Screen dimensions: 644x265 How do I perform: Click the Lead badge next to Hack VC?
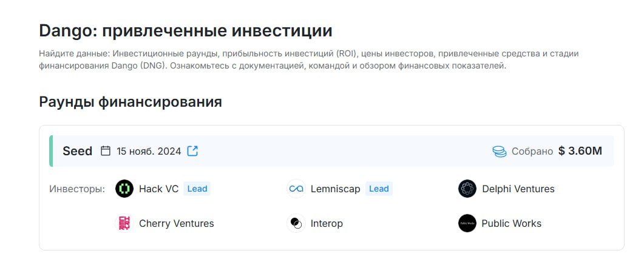(x=197, y=189)
